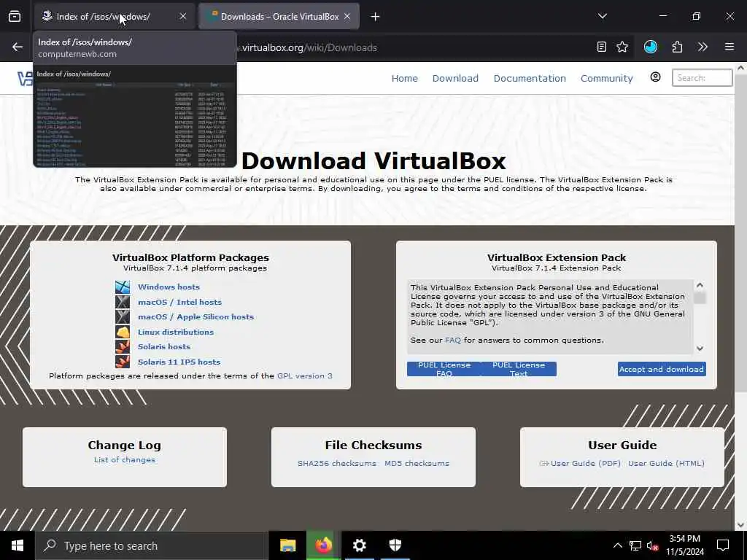Select the Downloads – Oracle VirtualBox tab
747x560 pixels.
[x=279, y=16]
